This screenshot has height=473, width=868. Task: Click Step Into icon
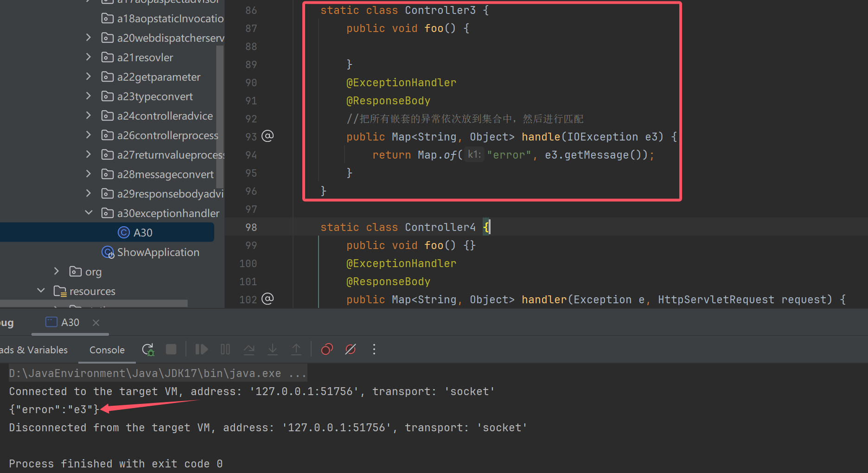tap(273, 349)
